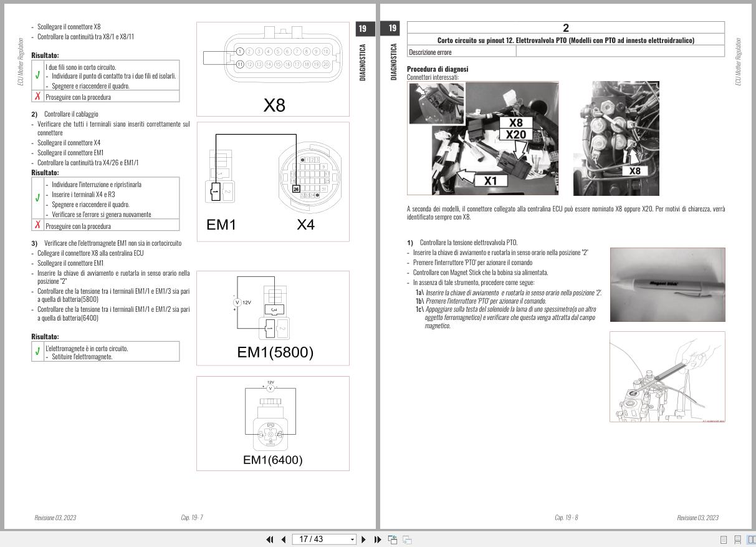The height and width of the screenshot is (547, 756).
Task: Click 'Revisione 03, 2023' on right page
Action: 698,518
